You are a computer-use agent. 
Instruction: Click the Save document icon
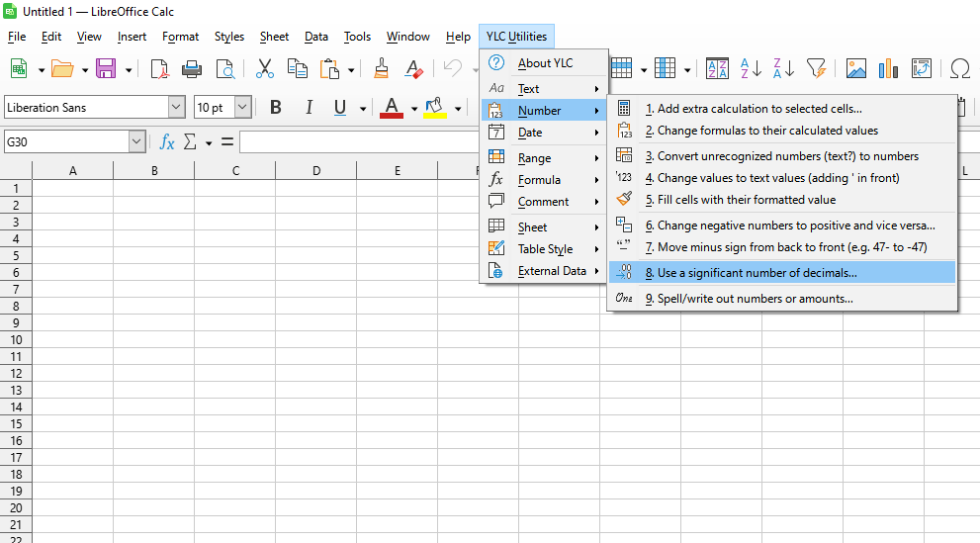tap(106, 68)
